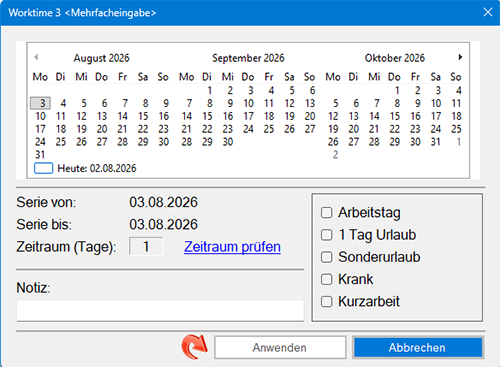
Task: Select September 1 in the calendar
Action: pos(209,90)
